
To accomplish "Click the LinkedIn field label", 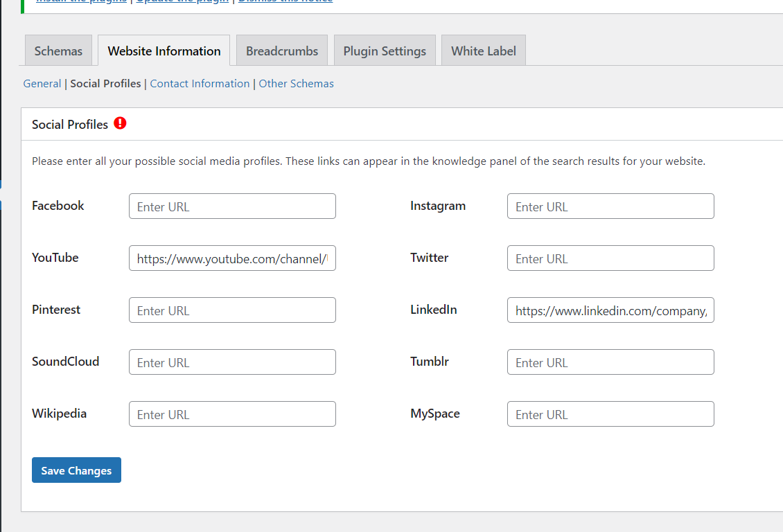I will tap(434, 310).
